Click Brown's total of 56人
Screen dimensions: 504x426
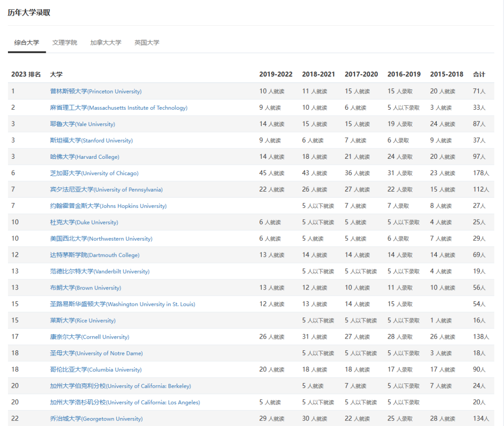pyautogui.click(x=479, y=288)
